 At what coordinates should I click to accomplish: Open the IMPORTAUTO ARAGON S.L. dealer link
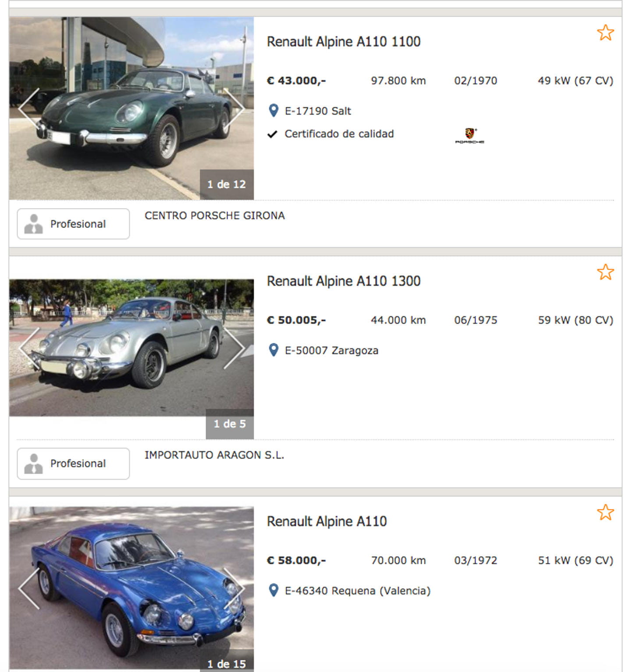tap(214, 455)
